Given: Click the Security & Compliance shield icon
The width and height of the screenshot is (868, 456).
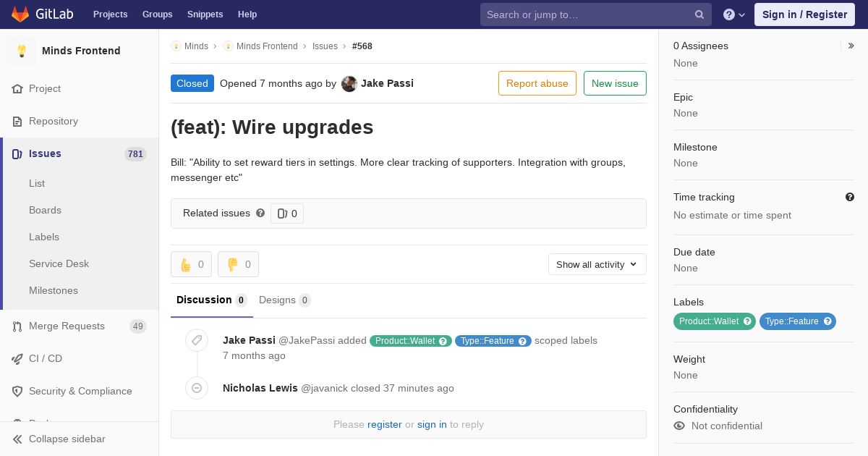Looking at the screenshot, I should [x=17, y=392].
